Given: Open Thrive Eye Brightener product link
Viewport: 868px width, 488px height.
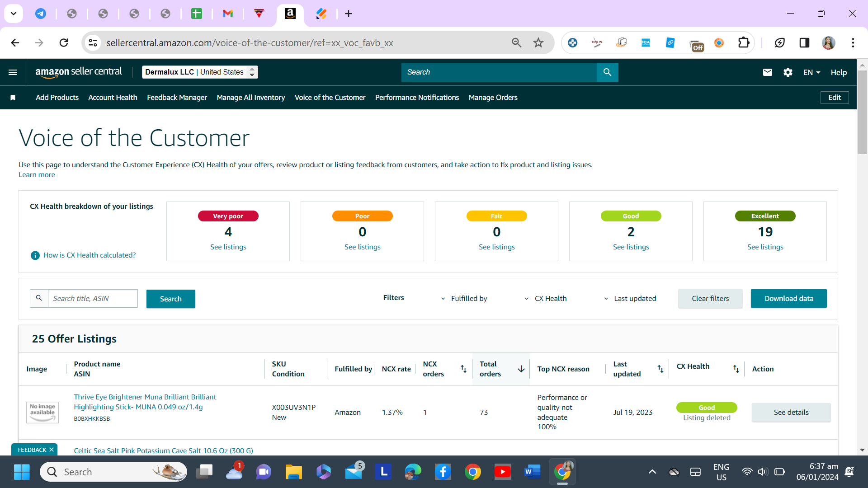Looking at the screenshot, I should pos(145,402).
